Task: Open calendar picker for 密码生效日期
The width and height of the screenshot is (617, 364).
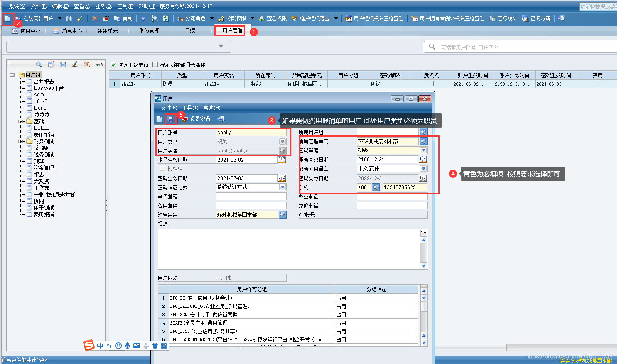Action: (282, 178)
